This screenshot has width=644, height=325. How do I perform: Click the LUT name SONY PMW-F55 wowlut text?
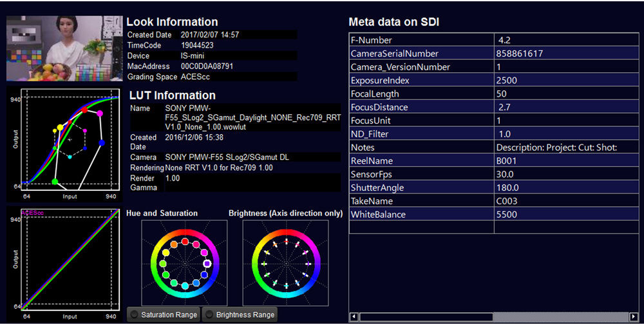coord(253,117)
